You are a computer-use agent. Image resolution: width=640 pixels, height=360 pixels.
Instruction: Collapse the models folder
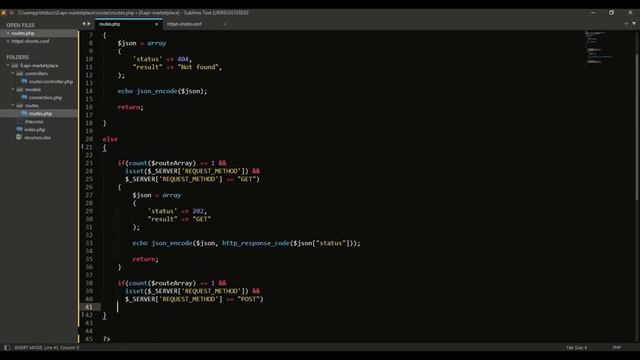pos(13,89)
